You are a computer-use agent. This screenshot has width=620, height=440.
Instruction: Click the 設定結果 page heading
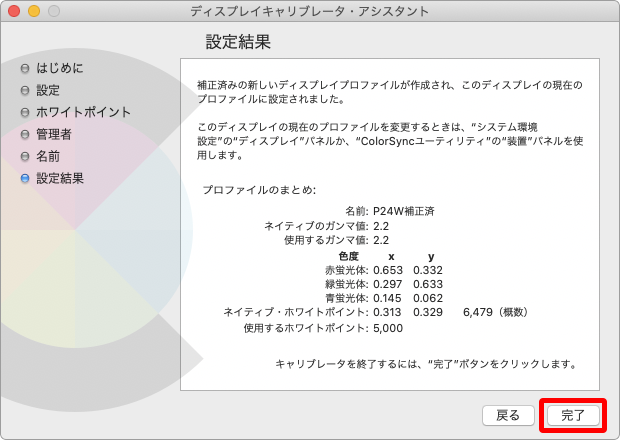(238, 42)
